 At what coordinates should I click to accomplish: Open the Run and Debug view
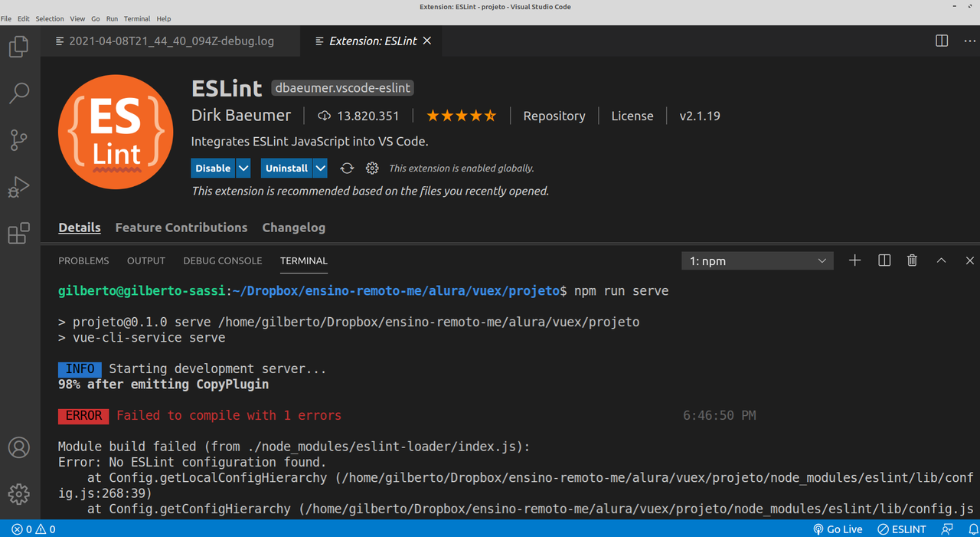pos(18,187)
